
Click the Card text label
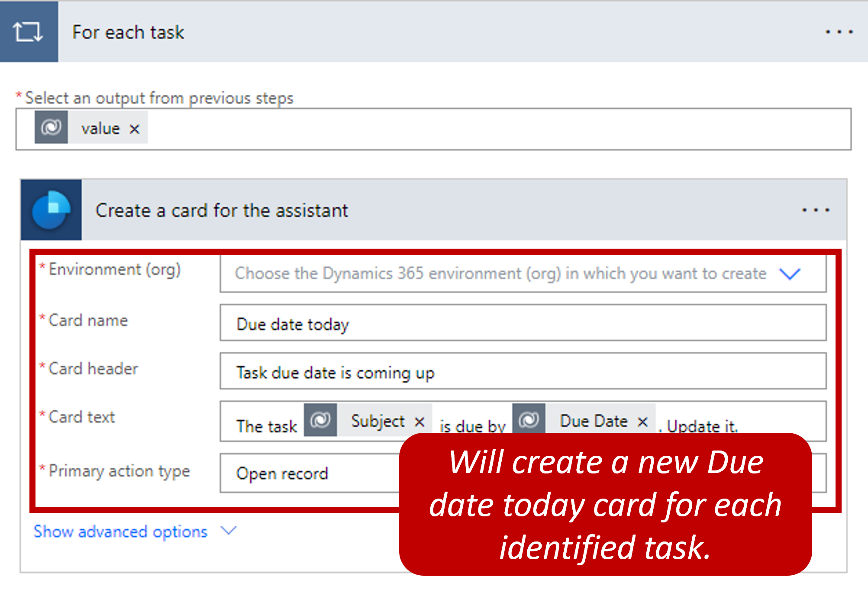click(x=81, y=417)
